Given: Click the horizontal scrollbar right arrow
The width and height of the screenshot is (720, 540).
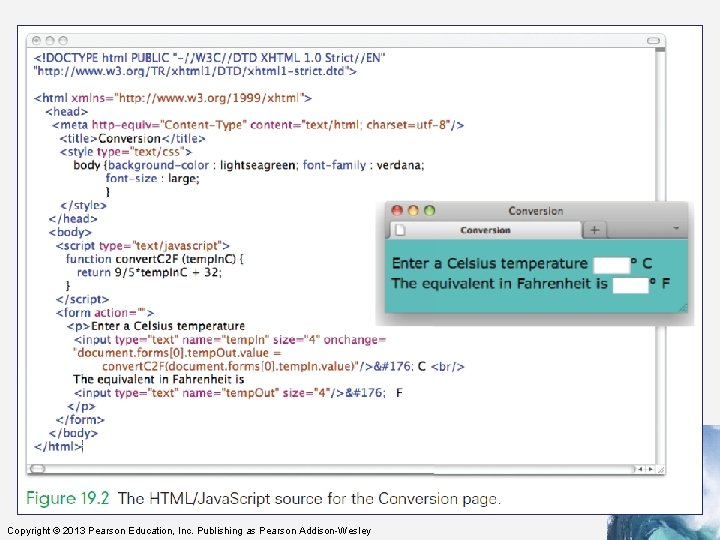Looking at the screenshot, I should pyautogui.click(x=650, y=469).
